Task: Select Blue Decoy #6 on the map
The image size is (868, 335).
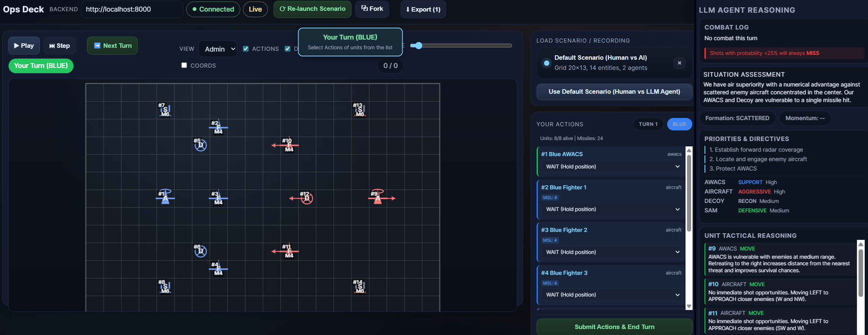Action: [x=200, y=251]
